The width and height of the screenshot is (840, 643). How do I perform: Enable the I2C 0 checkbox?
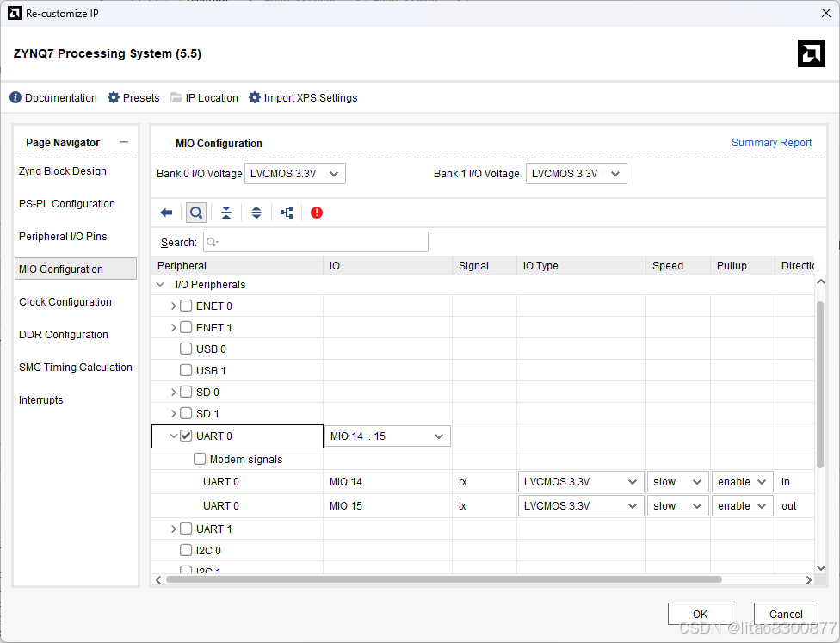tap(186, 550)
